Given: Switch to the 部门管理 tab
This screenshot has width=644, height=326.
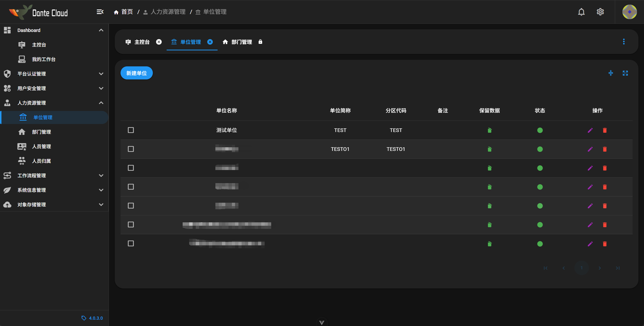Looking at the screenshot, I should pyautogui.click(x=241, y=42).
